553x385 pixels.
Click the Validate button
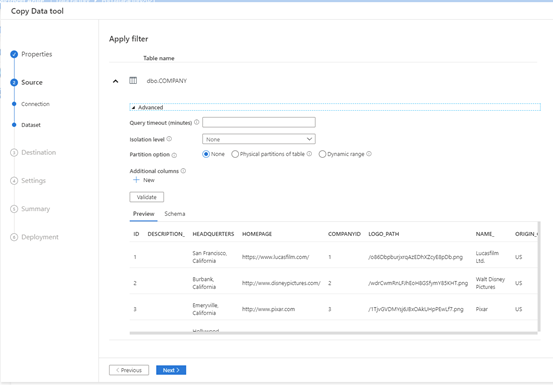tap(147, 197)
